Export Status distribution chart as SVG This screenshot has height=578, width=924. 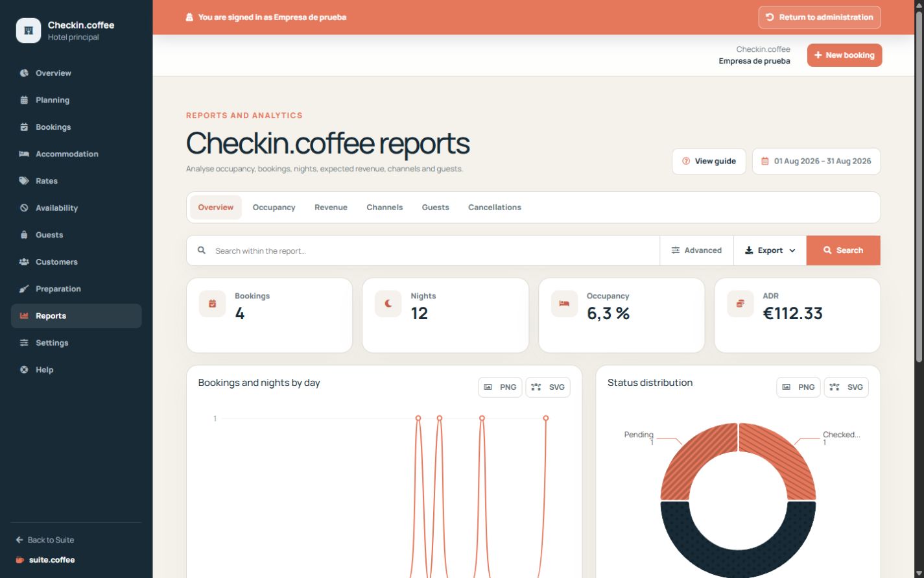click(x=846, y=387)
